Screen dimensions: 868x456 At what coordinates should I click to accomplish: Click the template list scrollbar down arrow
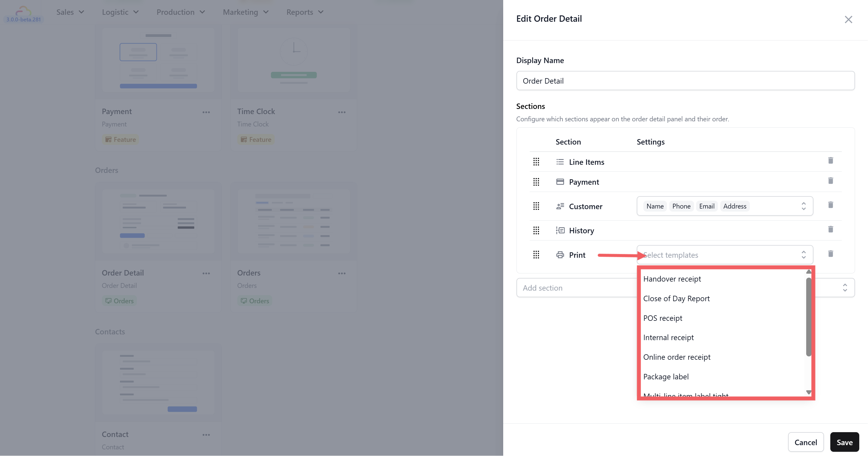(x=808, y=392)
